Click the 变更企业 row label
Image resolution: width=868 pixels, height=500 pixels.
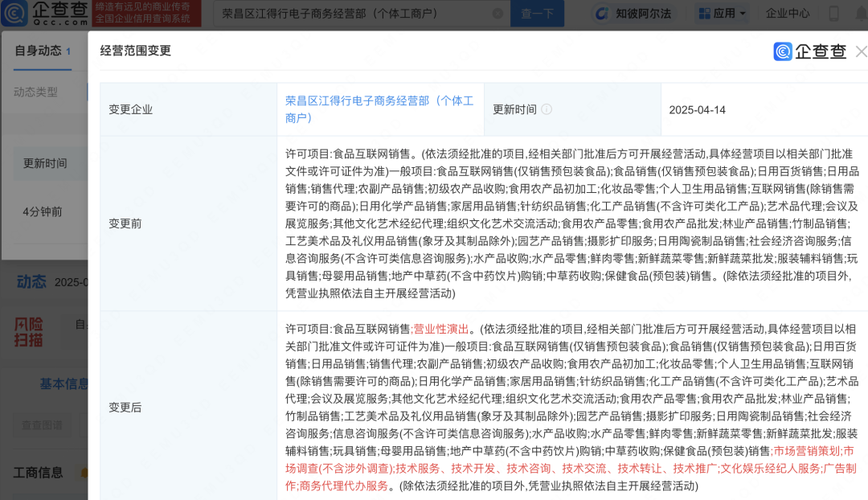131,109
